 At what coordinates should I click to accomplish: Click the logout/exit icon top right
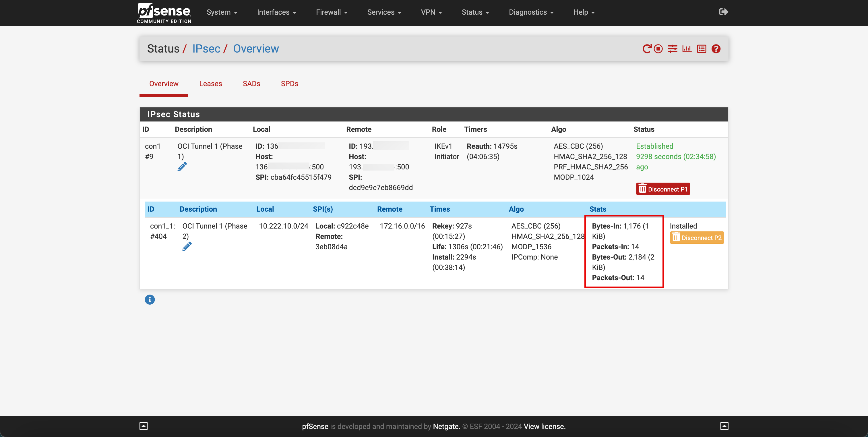pos(723,12)
